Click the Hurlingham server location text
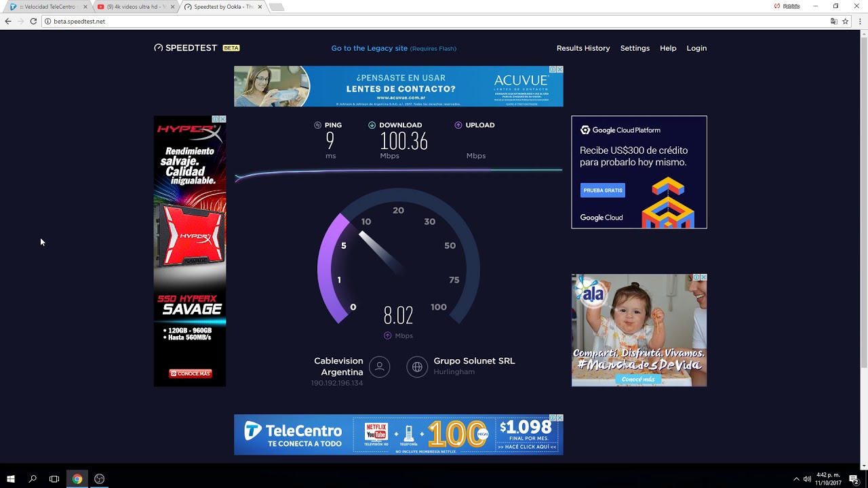Screen dimensions: 868x488 pos(454,371)
